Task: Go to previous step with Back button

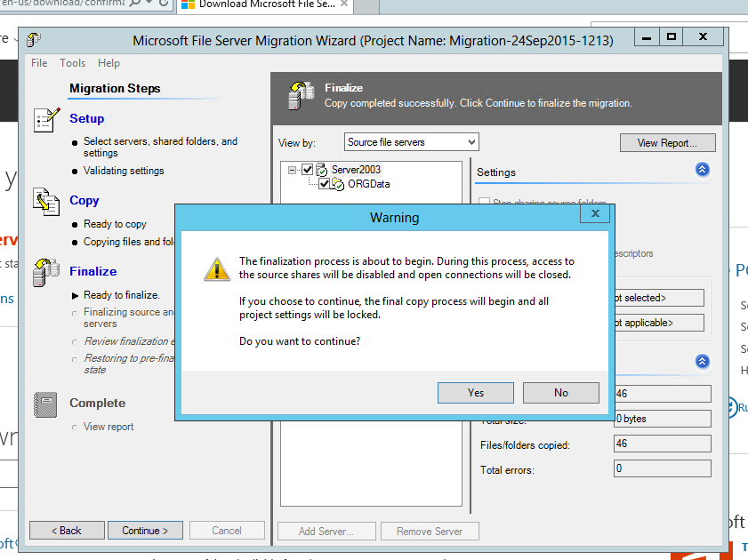Action: pos(67,531)
